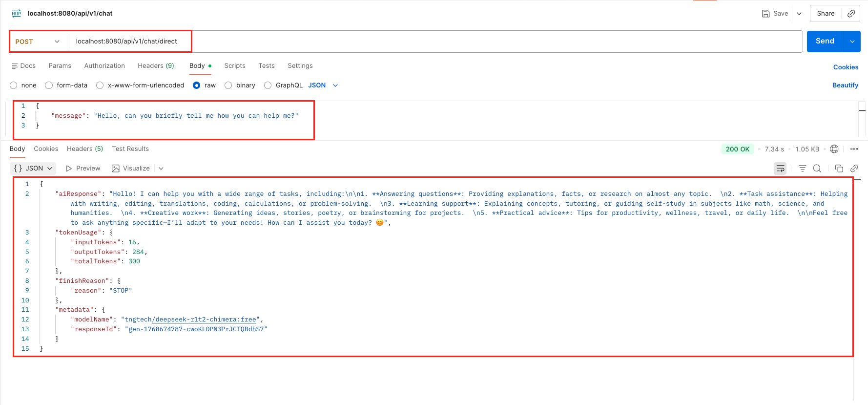Open the POST method dropdown
Screen dimensions: 868x405
click(x=38, y=42)
